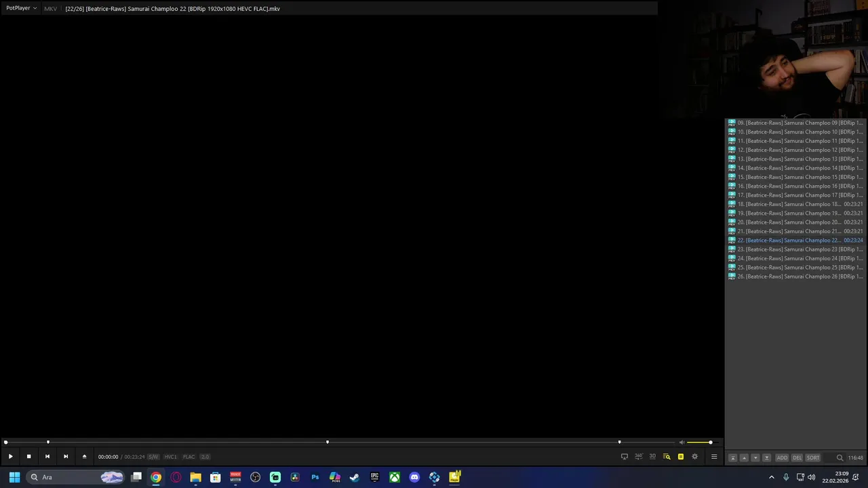Open the screen cast output icon

(625, 457)
